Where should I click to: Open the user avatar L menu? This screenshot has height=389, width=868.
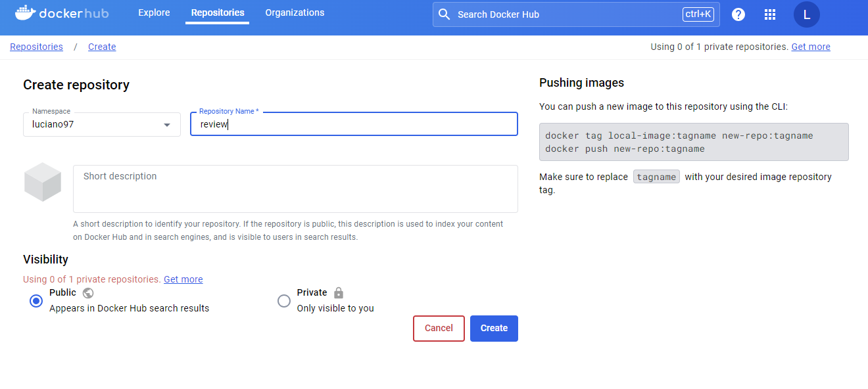point(807,14)
